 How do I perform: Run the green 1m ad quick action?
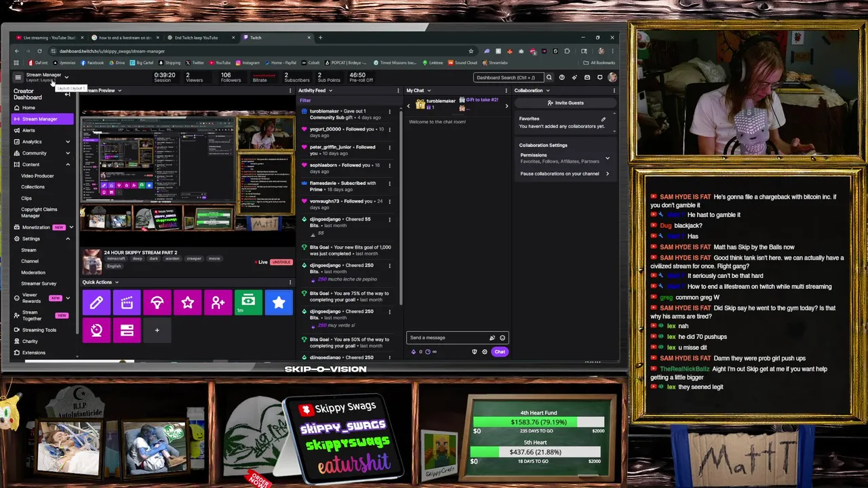coord(248,303)
